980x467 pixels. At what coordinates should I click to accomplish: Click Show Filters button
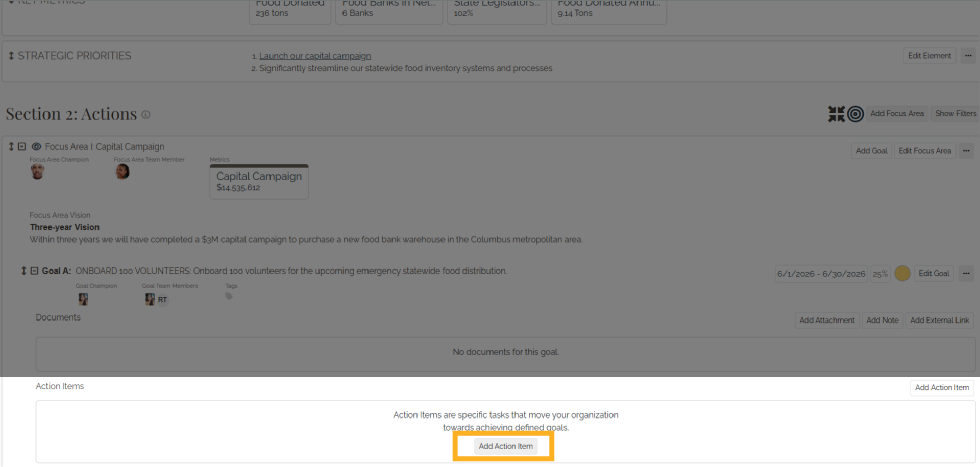pyautogui.click(x=955, y=114)
